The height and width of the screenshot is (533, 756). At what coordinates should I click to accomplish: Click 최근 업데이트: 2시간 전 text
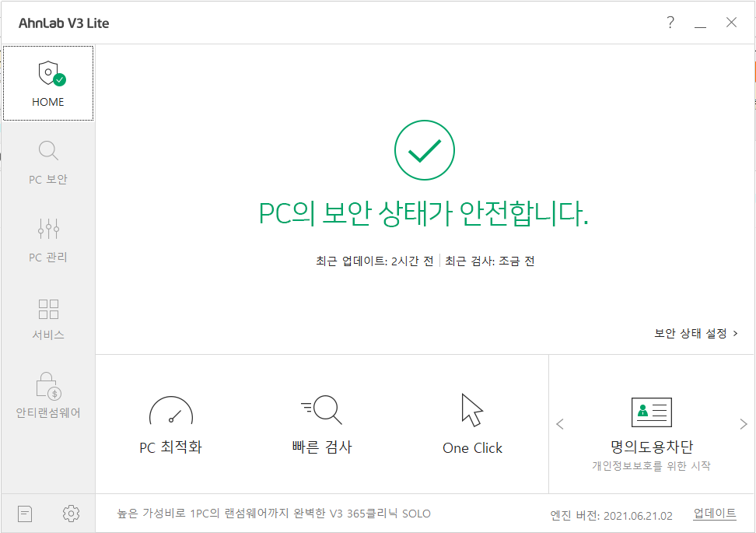click(x=375, y=261)
